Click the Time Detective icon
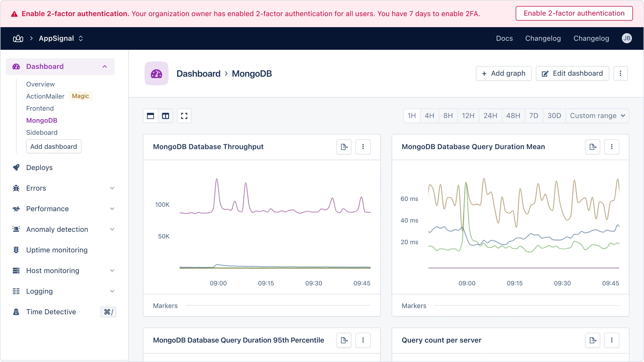The height and width of the screenshot is (362, 644). tap(16, 312)
